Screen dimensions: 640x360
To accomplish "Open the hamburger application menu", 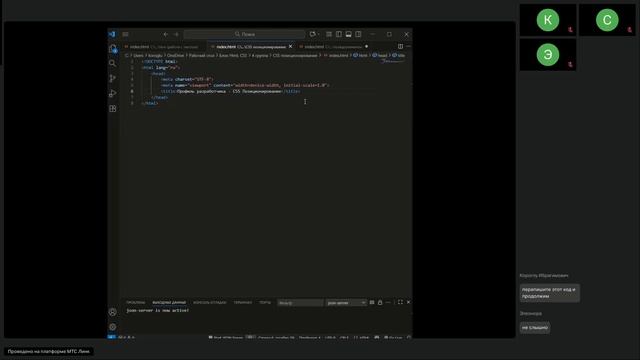I will [x=125, y=34].
